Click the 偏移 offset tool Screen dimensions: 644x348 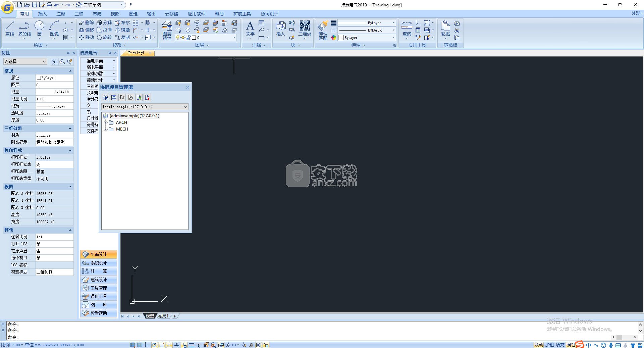tap(87, 30)
